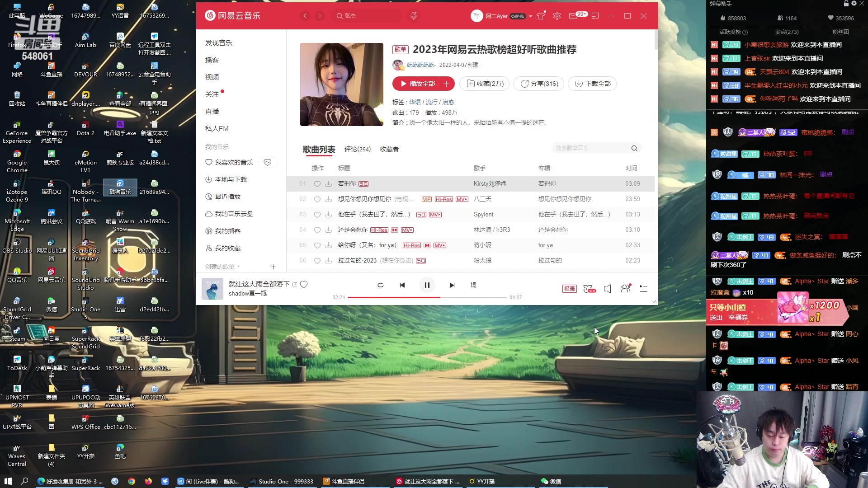This screenshot has height=488, width=868.
Task: Open 最近播放 in sidebar
Action: tap(223, 197)
